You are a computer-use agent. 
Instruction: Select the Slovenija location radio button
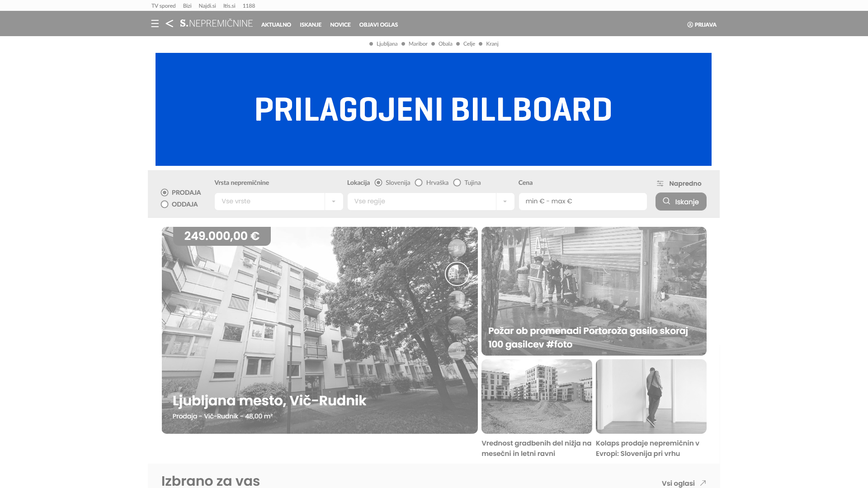(x=378, y=183)
